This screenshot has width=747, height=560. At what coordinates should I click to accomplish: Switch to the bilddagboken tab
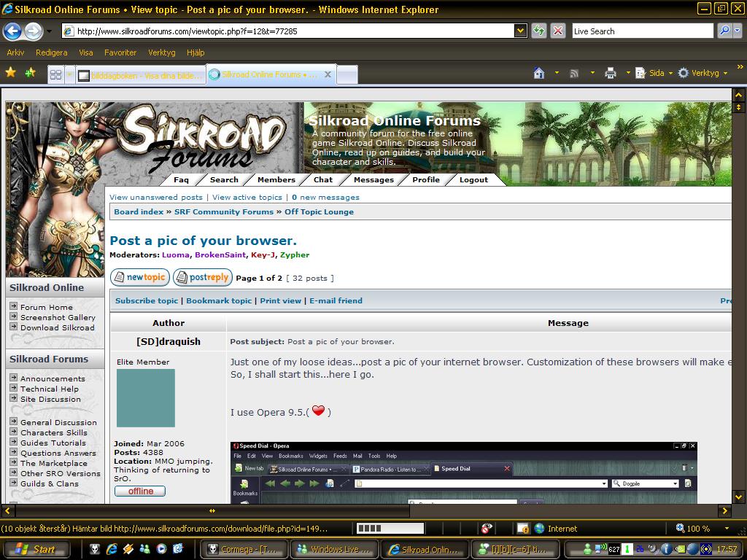point(139,74)
